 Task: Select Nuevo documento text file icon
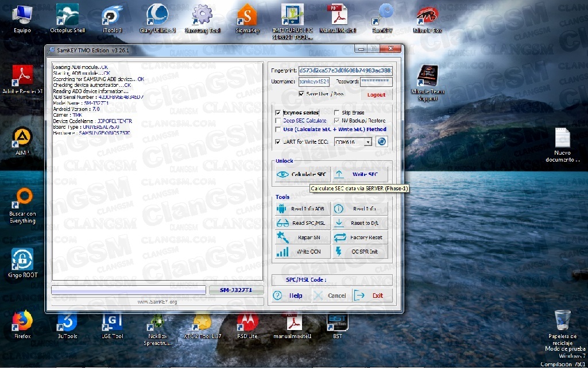pos(563,144)
